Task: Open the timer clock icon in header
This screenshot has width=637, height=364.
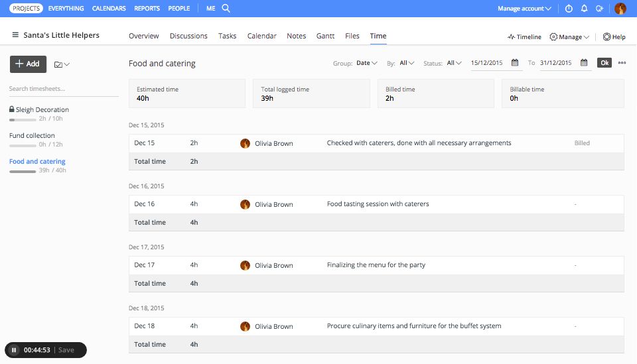Action: tap(569, 9)
